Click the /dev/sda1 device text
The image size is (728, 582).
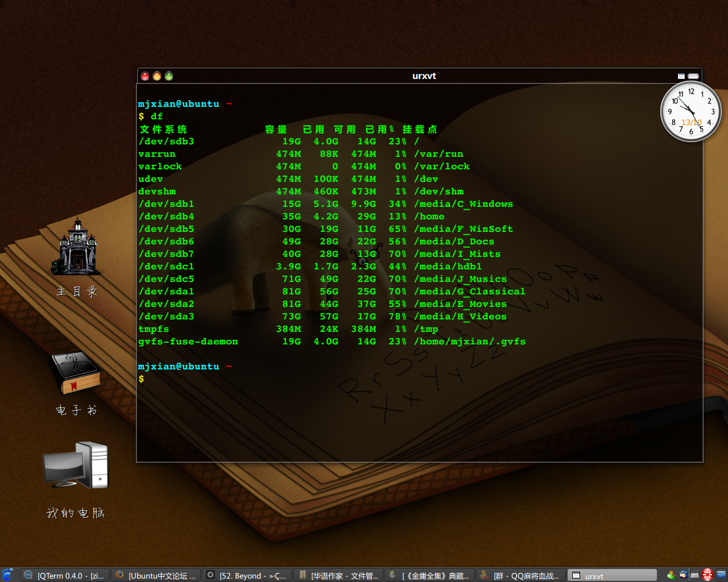pos(166,292)
